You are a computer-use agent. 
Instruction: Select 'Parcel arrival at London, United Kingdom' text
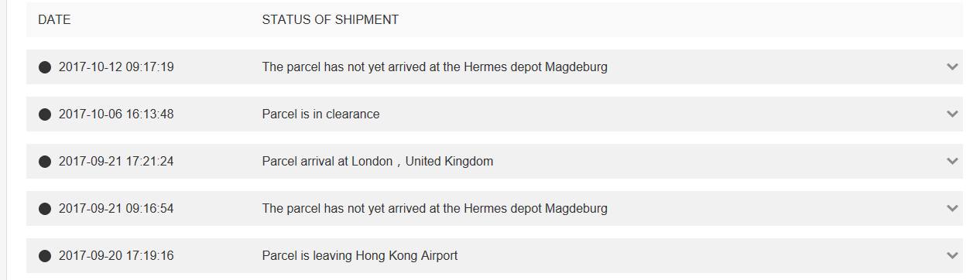pyautogui.click(x=378, y=162)
